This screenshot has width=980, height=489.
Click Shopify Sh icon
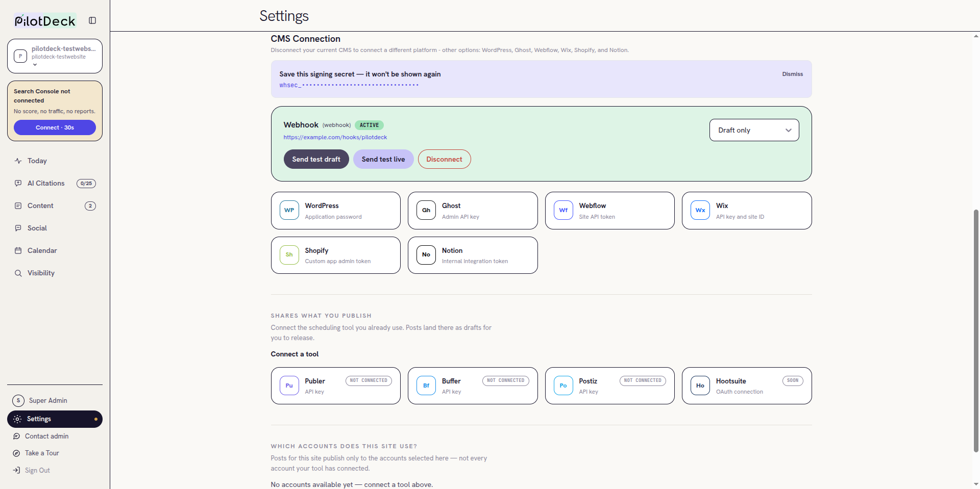(289, 254)
